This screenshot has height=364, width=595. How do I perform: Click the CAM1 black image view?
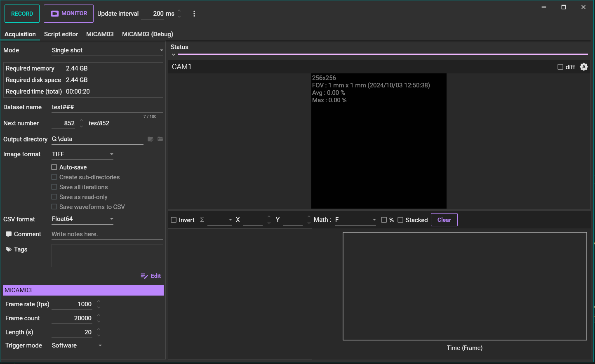[x=379, y=141]
